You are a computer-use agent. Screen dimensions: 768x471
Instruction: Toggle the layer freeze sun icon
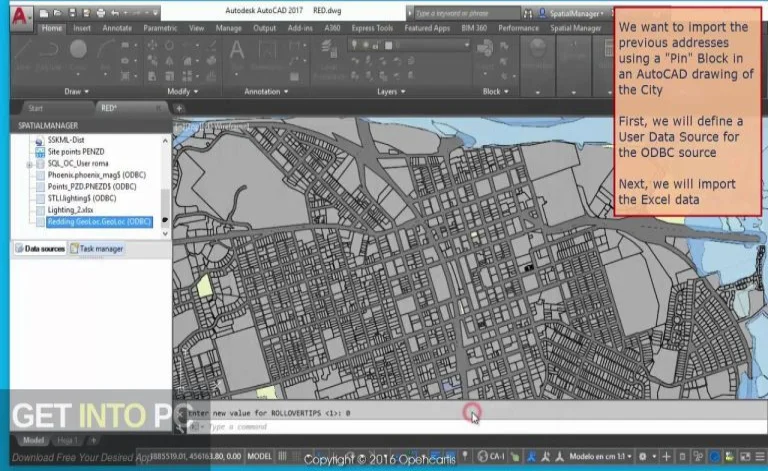[365, 46]
